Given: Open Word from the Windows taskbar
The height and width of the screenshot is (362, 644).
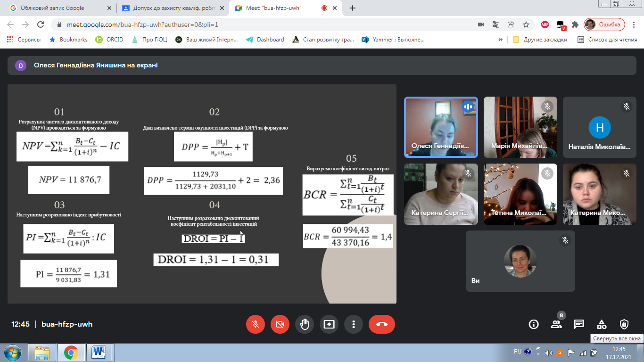Looking at the screenshot, I should 99,352.
